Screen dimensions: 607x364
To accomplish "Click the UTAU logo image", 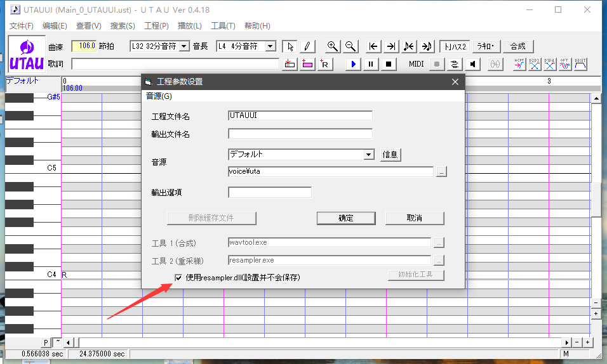I will pyautogui.click(x=27, y=55).
